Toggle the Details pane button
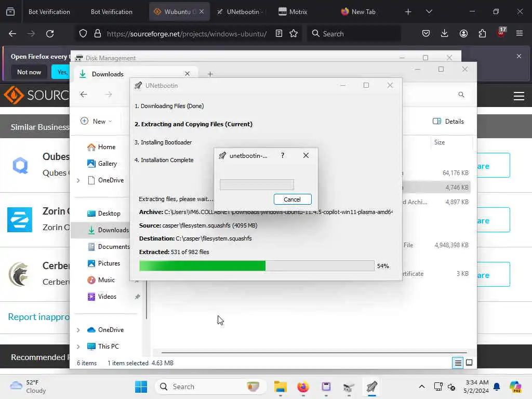This screenshot has height=399, width=532. click(448, 122)
